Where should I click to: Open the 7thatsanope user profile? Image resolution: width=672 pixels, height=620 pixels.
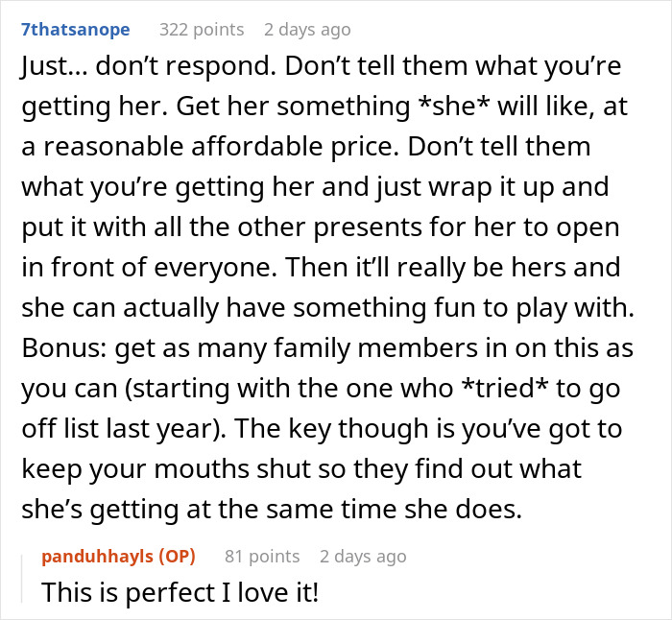[75, 30]
